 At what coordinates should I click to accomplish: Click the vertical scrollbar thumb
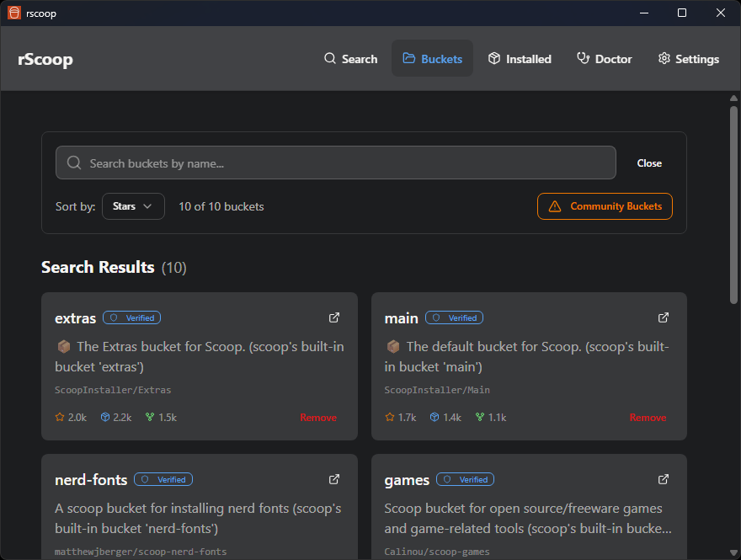733,205
